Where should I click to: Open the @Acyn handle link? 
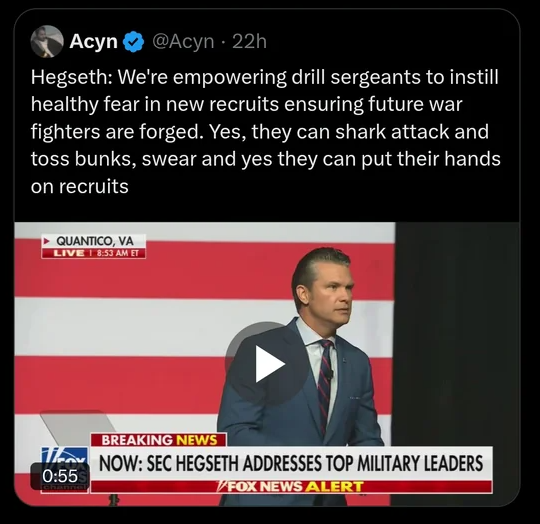click(183, 42)
